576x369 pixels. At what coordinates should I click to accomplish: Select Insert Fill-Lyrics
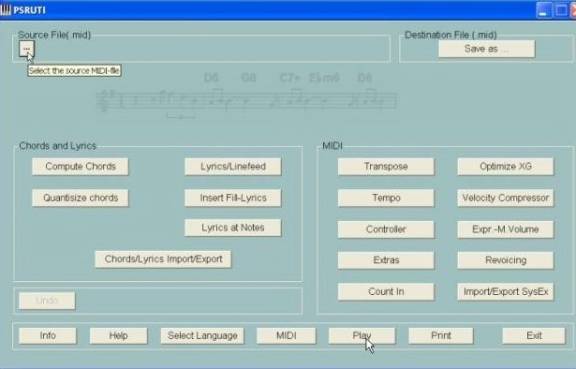233,198
